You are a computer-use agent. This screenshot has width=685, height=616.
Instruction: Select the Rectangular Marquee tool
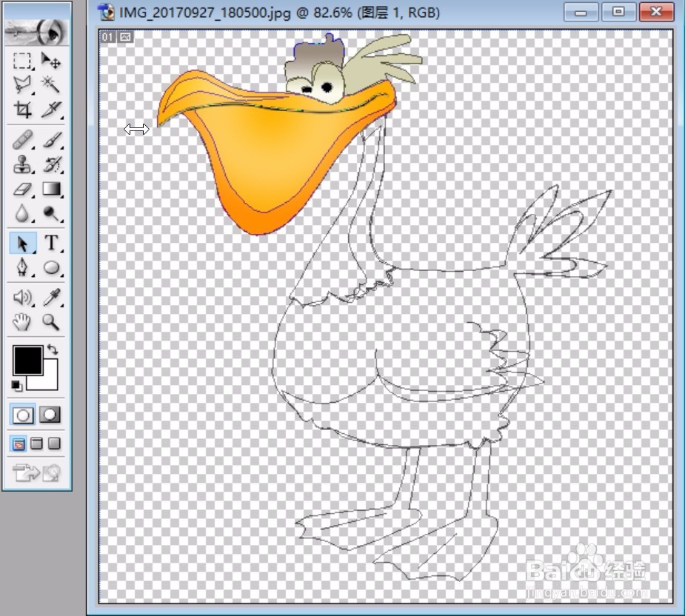pos(22,60)
